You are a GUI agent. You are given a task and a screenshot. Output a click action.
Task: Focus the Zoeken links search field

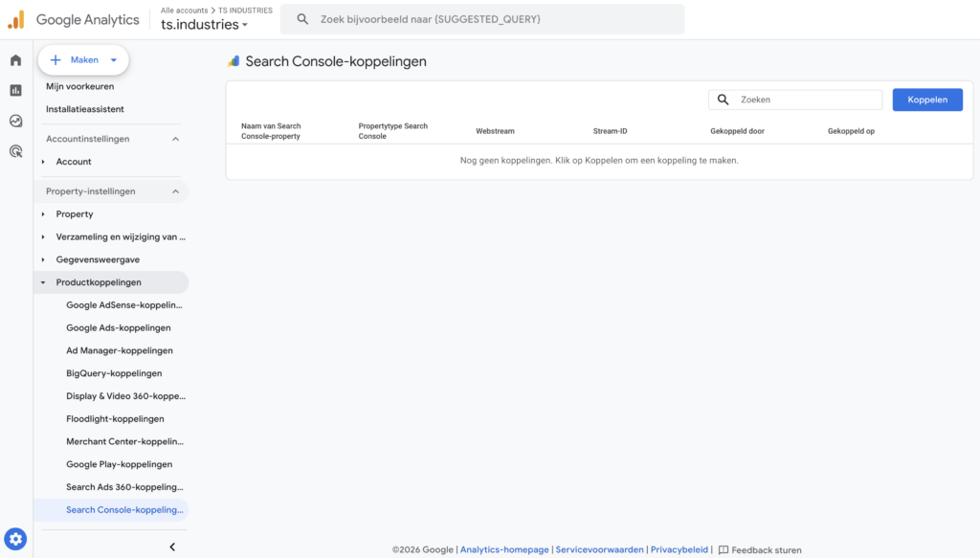795,100
